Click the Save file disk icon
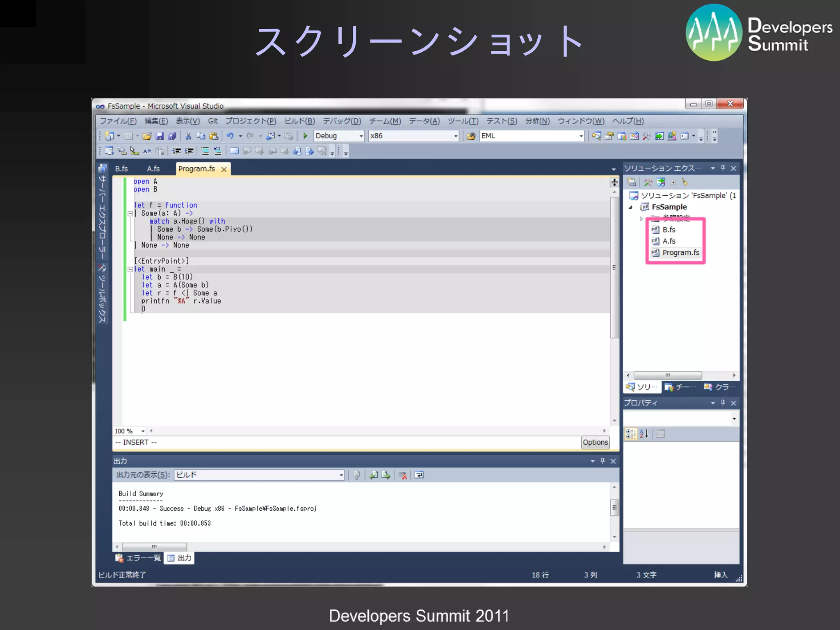Viewport: 840px width, 630px height. 160,136
